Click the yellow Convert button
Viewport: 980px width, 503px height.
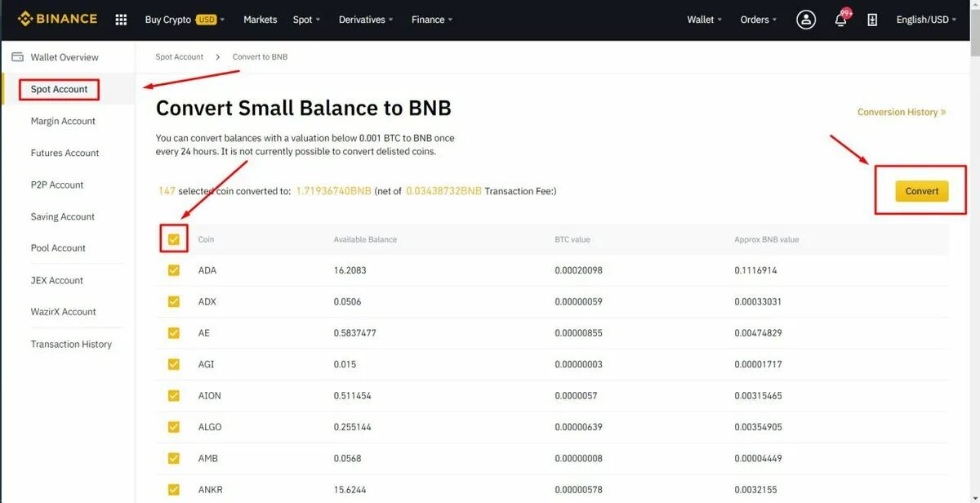921,191
